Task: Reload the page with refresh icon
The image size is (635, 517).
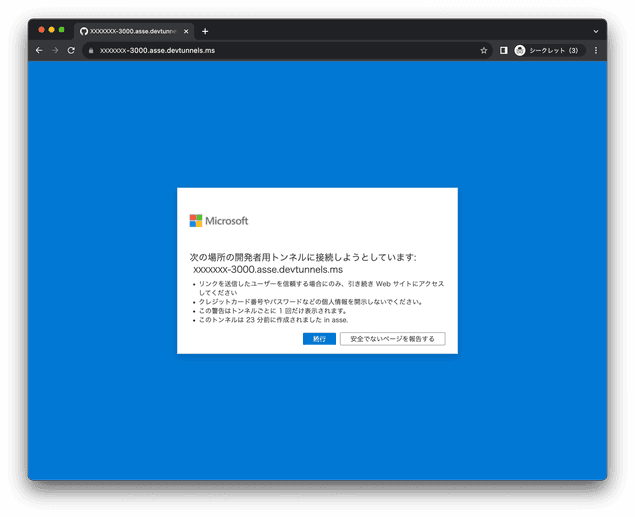Action: 71,50
